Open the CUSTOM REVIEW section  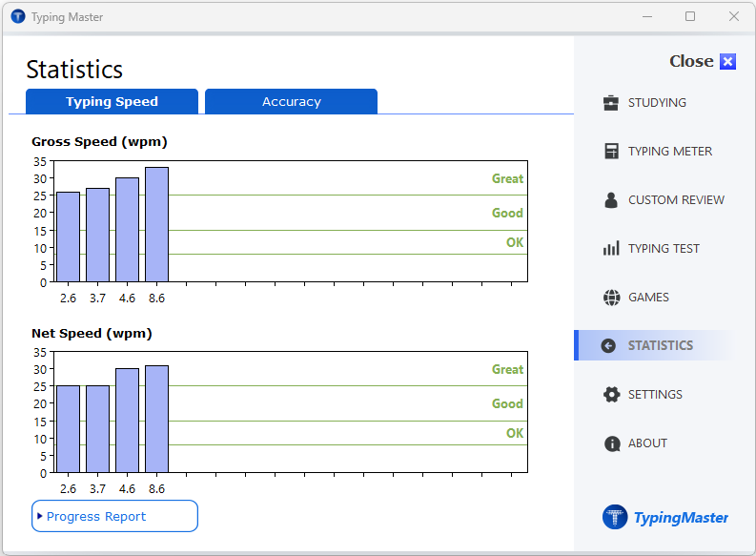coord(676,200)
